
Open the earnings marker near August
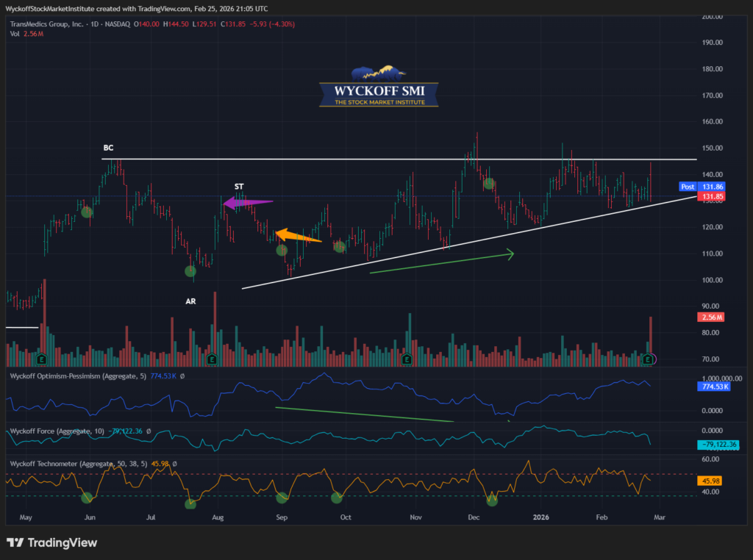click(212, 359)
